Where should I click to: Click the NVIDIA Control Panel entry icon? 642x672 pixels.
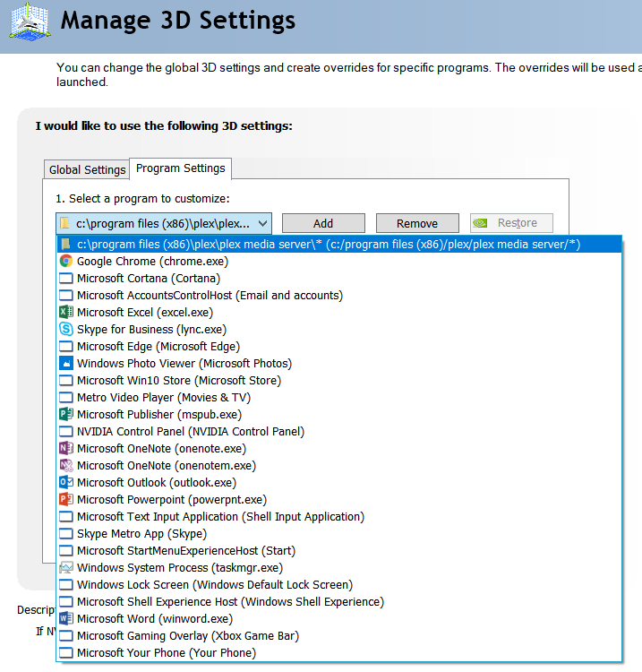pos(66,431)
